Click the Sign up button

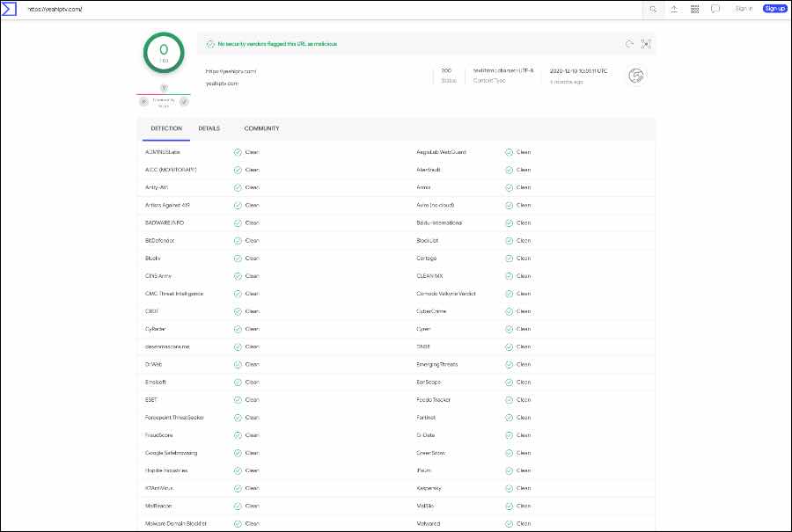point(774,9)
